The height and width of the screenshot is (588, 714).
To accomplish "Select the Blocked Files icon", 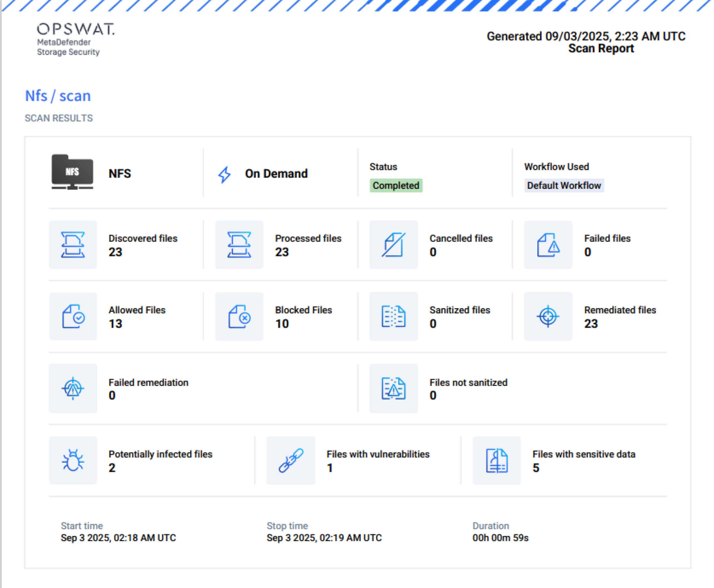I will [x=239, y=316].
